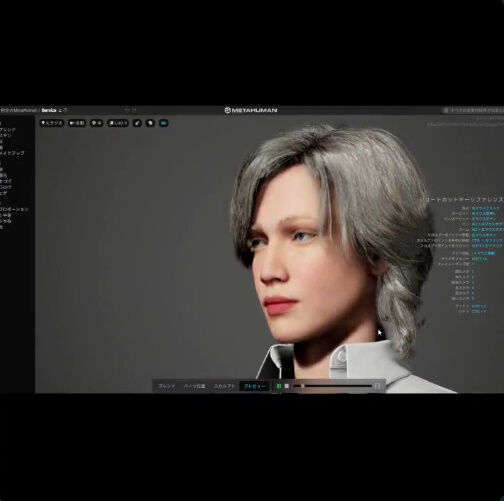Open the LOD level dropdown

point(118,123)
